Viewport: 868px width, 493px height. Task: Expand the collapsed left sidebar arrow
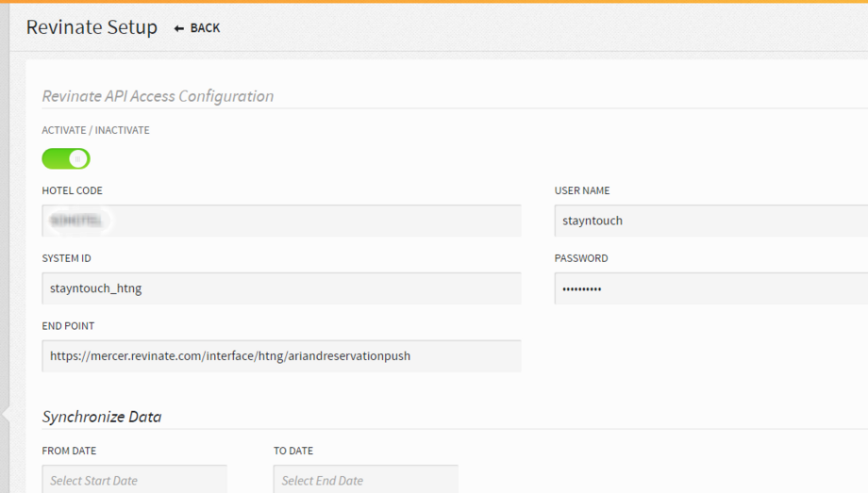coord(6,414)
